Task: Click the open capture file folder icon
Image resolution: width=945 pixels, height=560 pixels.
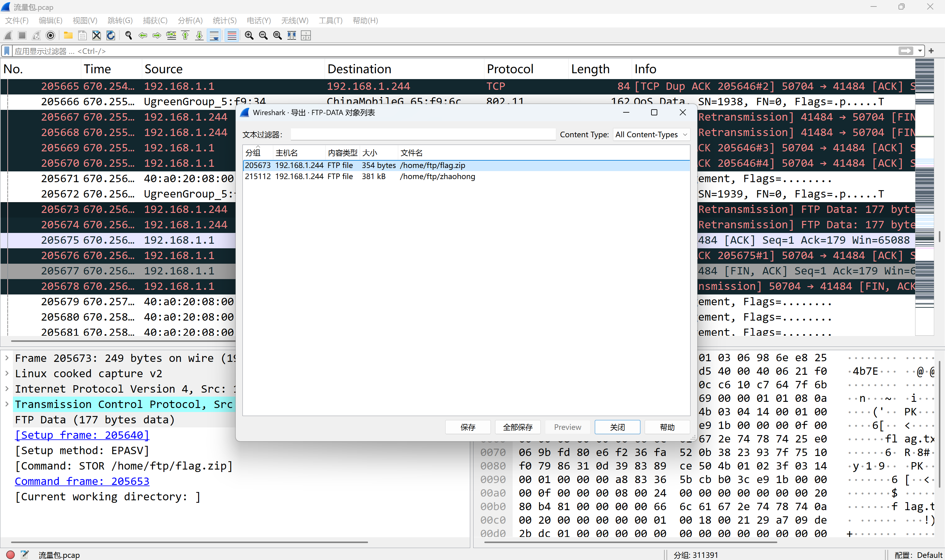Action: tap(68, 35)
